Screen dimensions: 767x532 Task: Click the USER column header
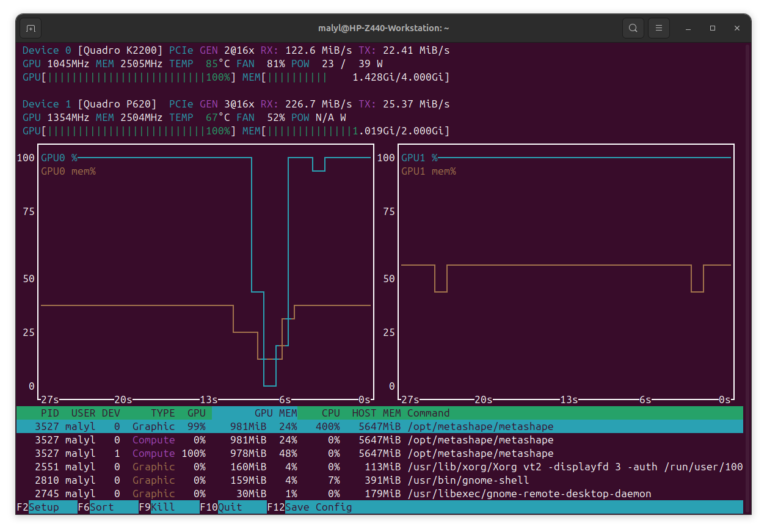(84, 413)
